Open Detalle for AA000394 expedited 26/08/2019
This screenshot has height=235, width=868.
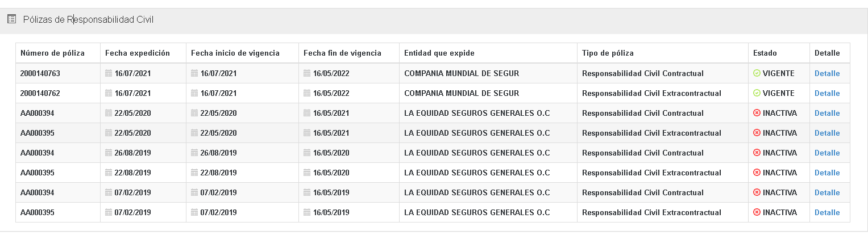(827, 153)
